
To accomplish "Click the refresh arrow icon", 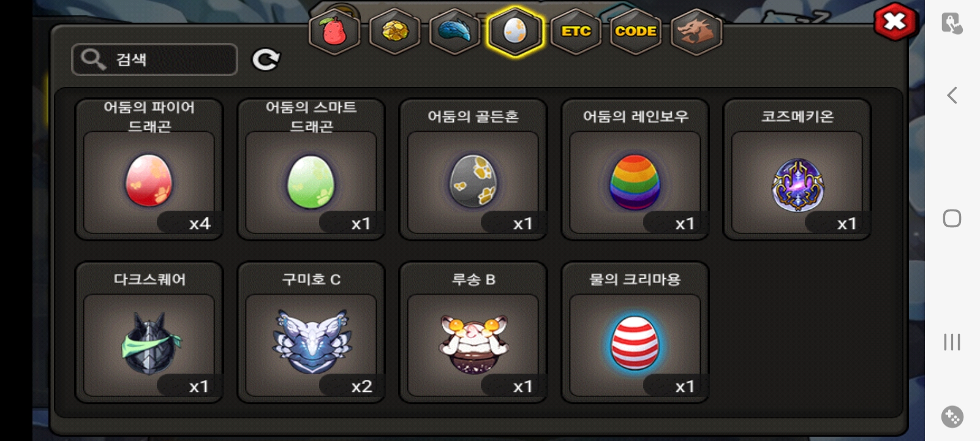I will pos(266,59).
